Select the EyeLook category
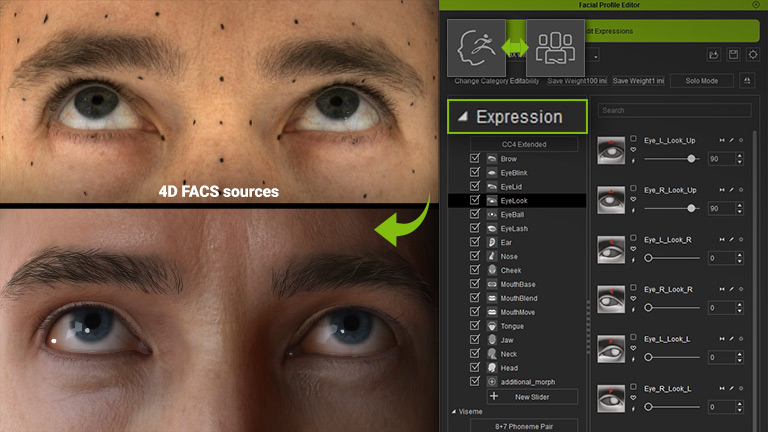 pyautogui.click(x=514, y=201)
